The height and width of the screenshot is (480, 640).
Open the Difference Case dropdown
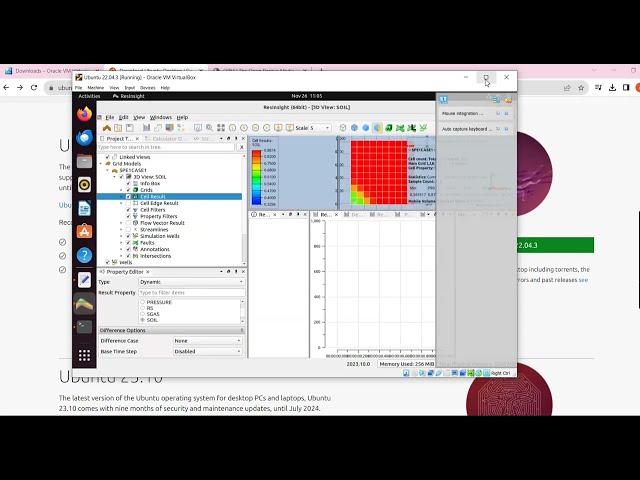(207, 341)
